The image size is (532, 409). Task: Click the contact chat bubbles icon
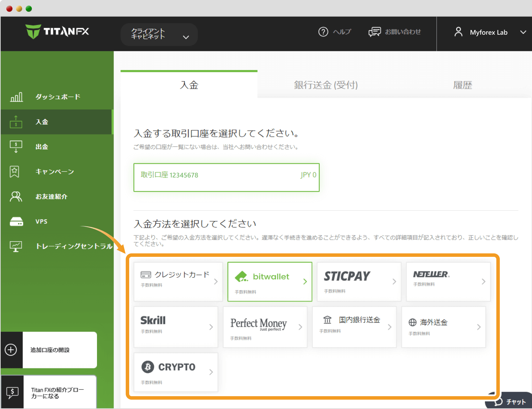(x=374, y=32)
